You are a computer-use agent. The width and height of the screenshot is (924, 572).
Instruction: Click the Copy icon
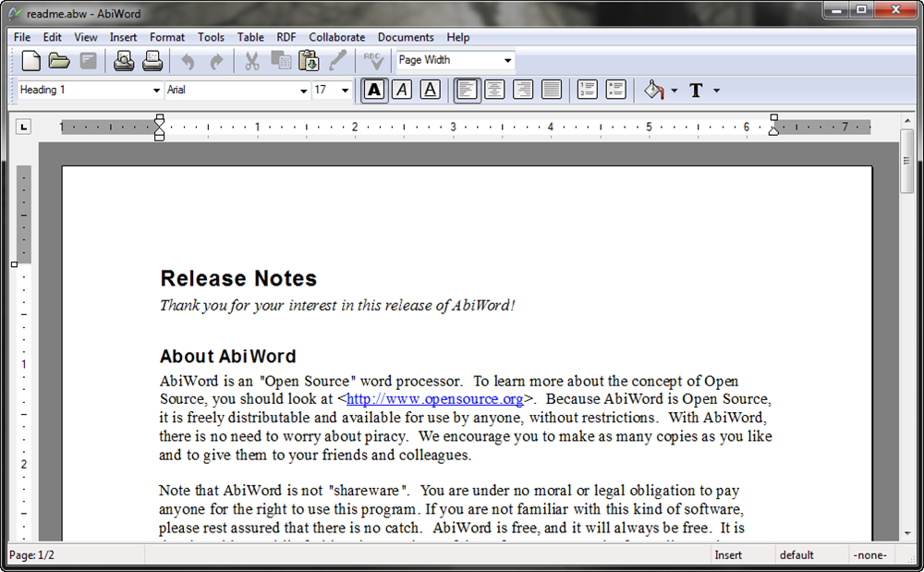pos(281,61)
